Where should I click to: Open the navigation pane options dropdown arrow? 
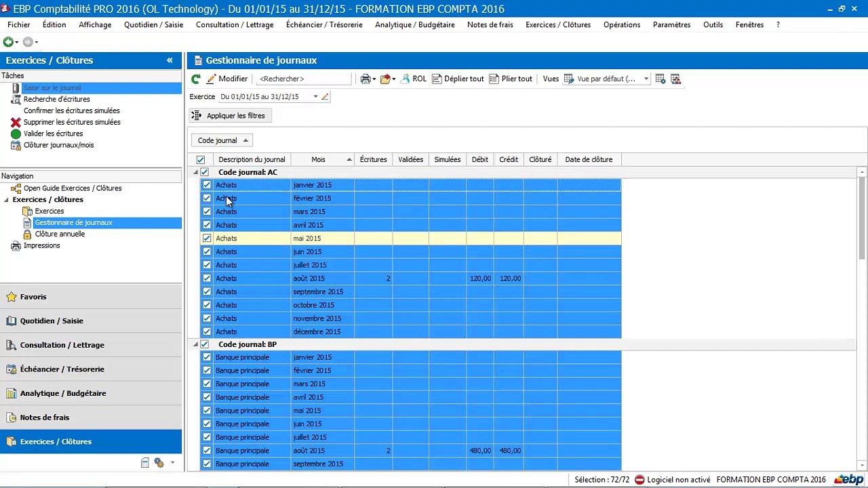[x=172, y=463]
